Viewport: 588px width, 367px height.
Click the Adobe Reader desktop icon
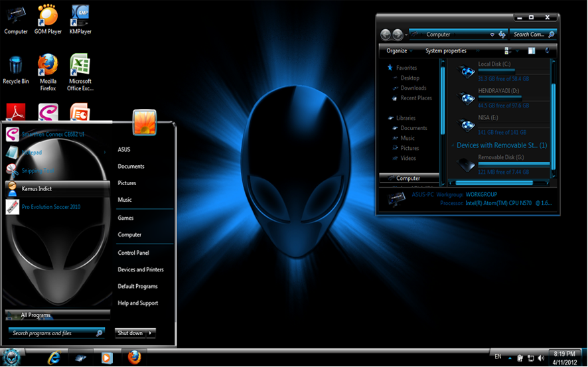(16, 111)
